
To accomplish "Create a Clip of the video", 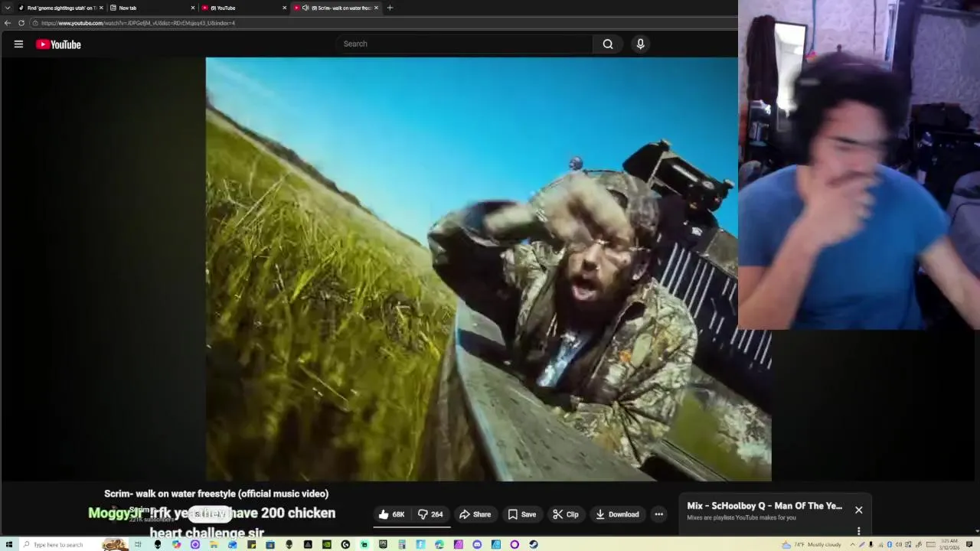I will tap(566, 514).
